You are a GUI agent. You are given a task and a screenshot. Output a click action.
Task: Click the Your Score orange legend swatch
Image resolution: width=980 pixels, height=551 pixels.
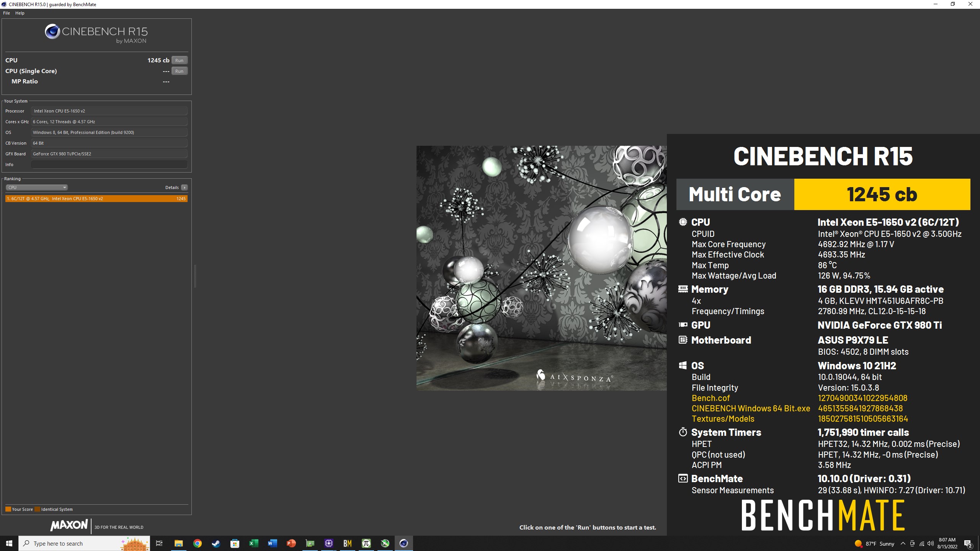click(8, 509)
